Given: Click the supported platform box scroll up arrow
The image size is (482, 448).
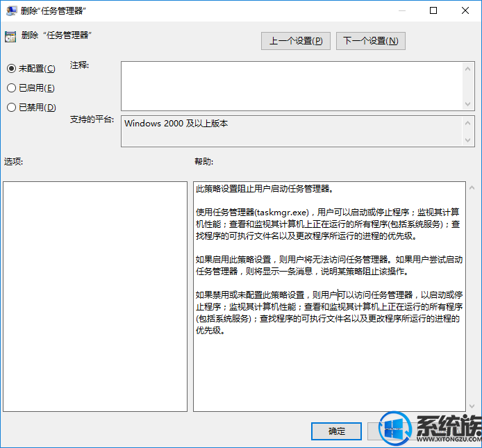Looking at the screenshot, I should click(x=468, y=124).
